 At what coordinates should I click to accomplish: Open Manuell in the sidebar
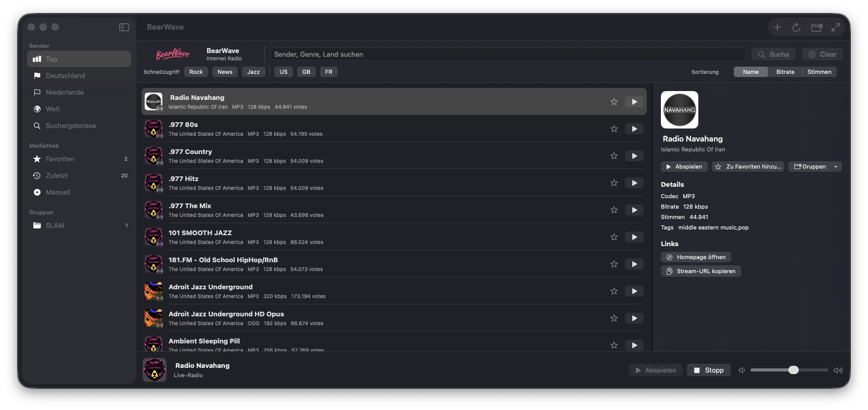point(79,192)
